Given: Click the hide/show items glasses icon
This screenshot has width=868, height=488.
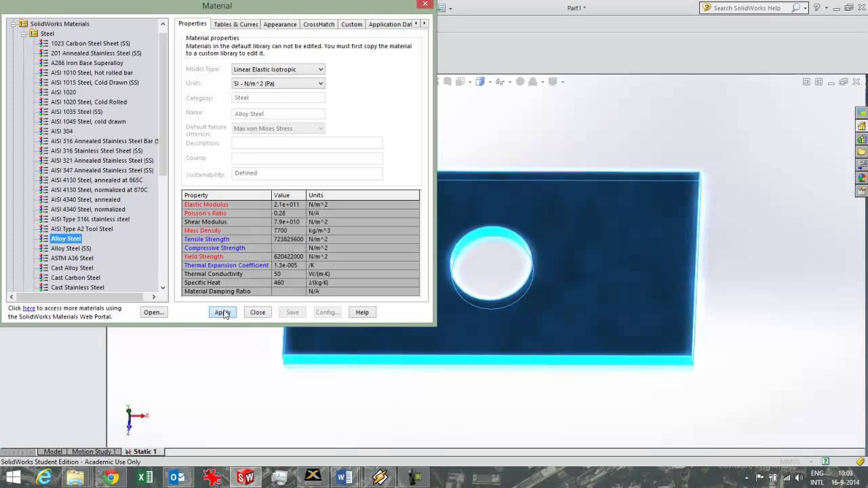Looking at the screenshot, I should [500, 81].
